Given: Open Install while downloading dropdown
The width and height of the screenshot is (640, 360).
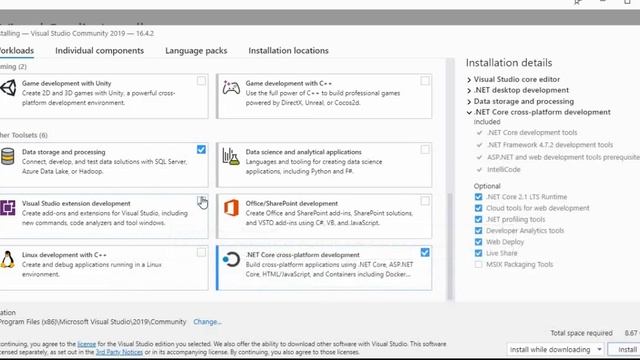Looking at the screenshot, I should 555,349.
